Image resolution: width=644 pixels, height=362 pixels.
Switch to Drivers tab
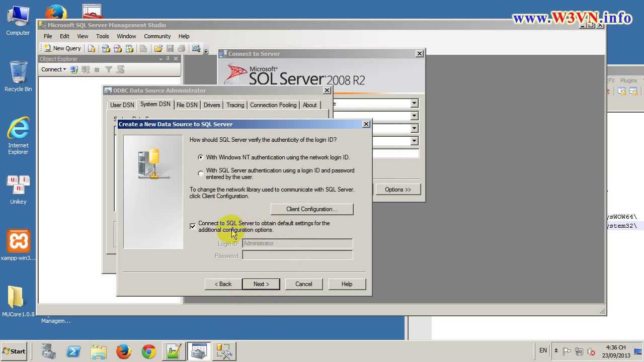tap(212, 105)
